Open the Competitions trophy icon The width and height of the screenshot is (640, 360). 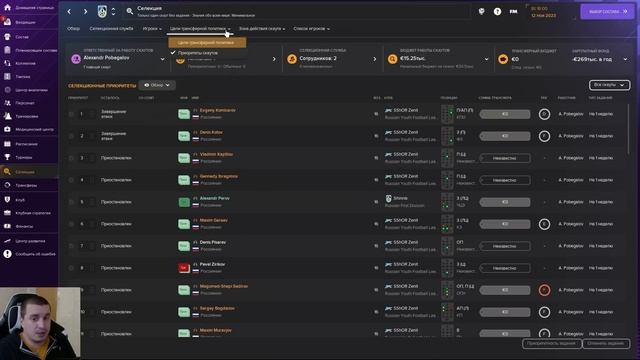(x=7, y=157)
